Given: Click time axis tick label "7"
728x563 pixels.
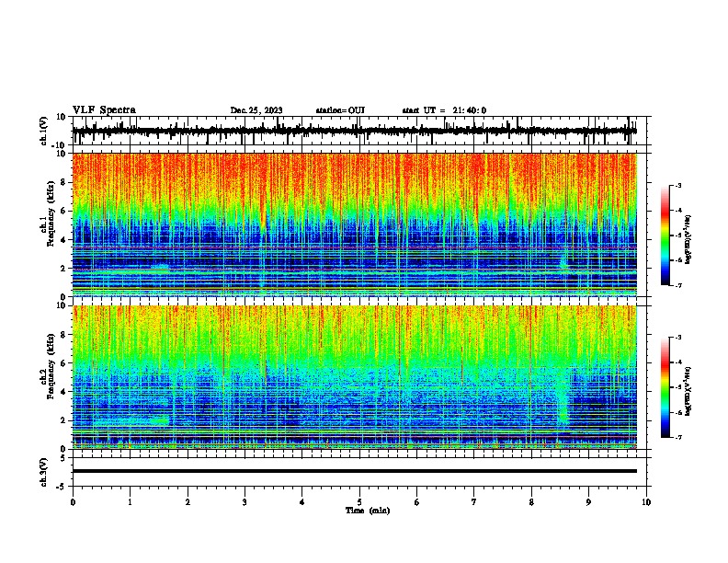Looking at the screenshot, I should (474, 502).
